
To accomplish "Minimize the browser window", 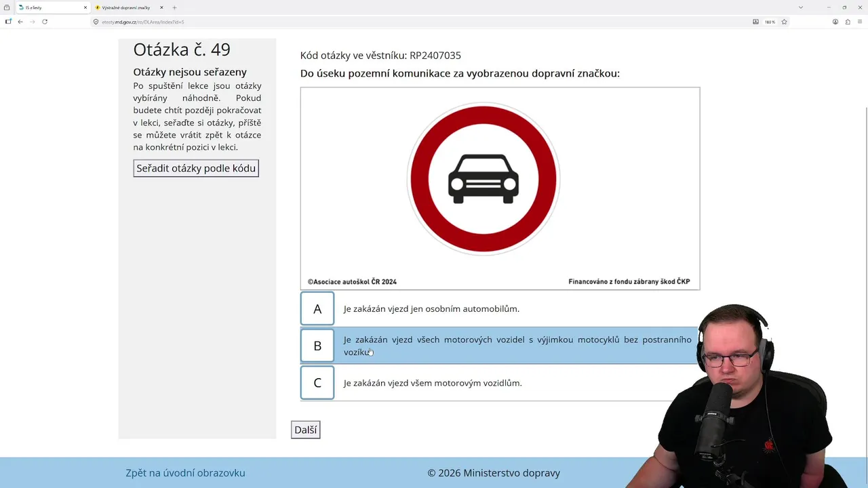I will coord(829,7).
